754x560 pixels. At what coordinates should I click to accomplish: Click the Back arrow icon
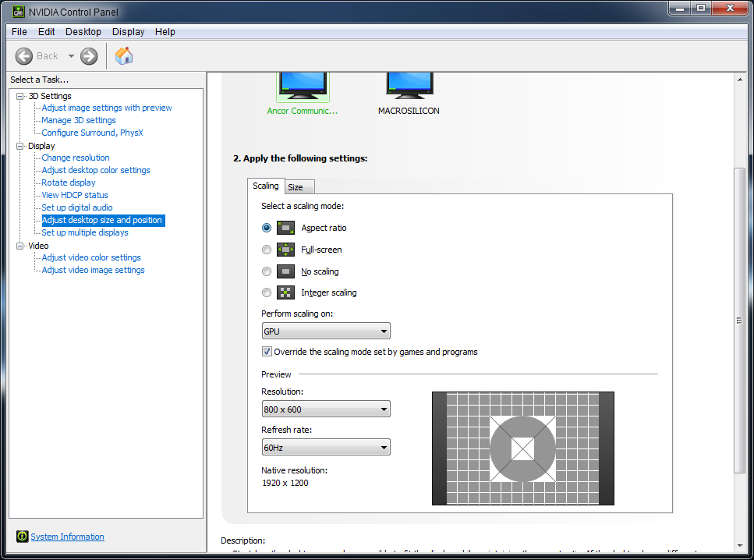[x=24, y=55]
